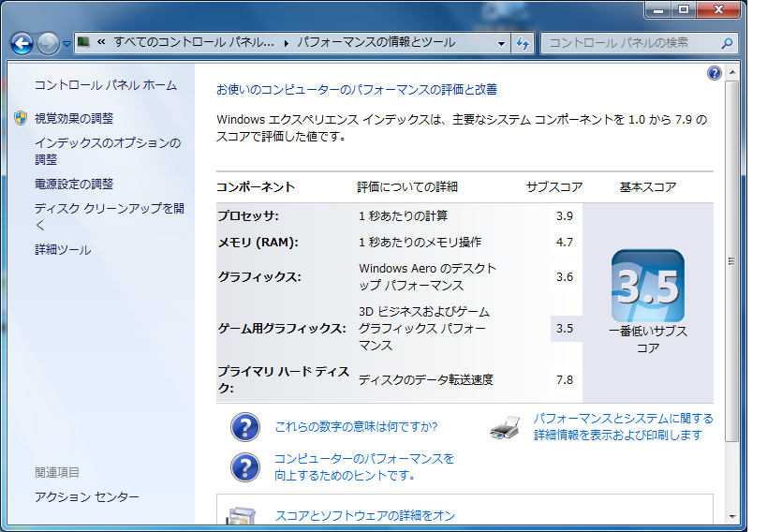Expand the breadcrumb arrow after すべてのコントロールパネル
Viewport: 767px width, 532px height.
[287, 43]
